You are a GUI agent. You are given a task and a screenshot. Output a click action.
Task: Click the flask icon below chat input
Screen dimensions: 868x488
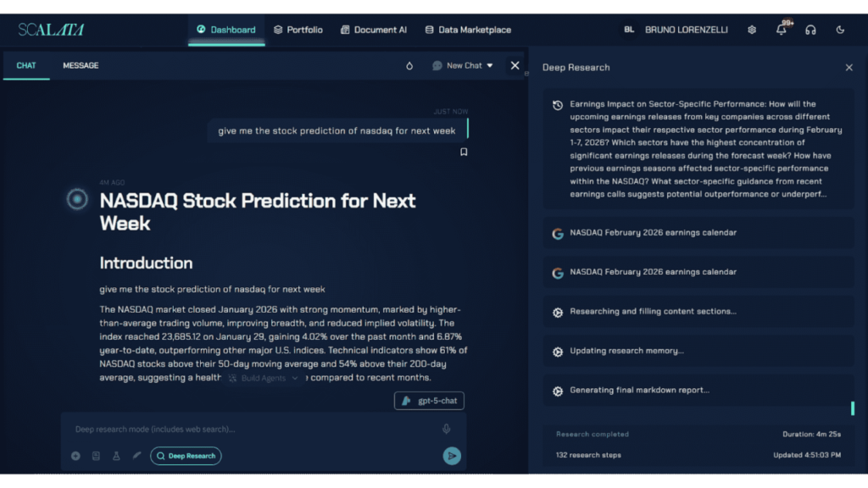(116, 456)
